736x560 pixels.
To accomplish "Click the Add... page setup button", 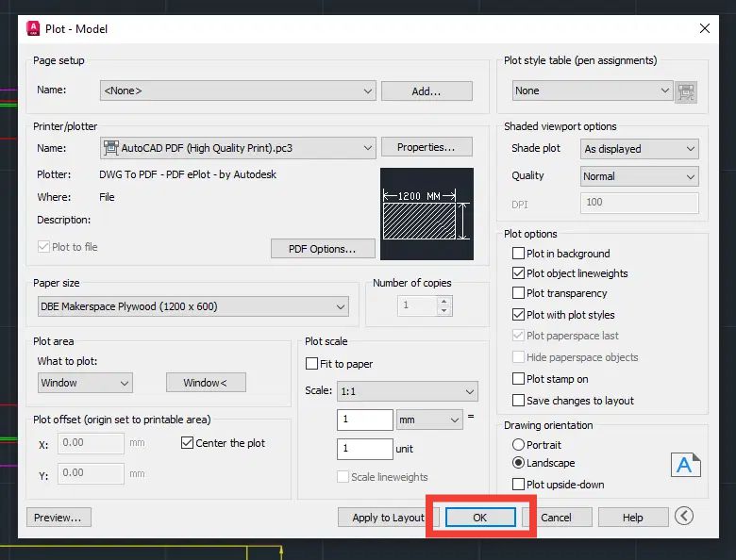I will pos(427,91).
